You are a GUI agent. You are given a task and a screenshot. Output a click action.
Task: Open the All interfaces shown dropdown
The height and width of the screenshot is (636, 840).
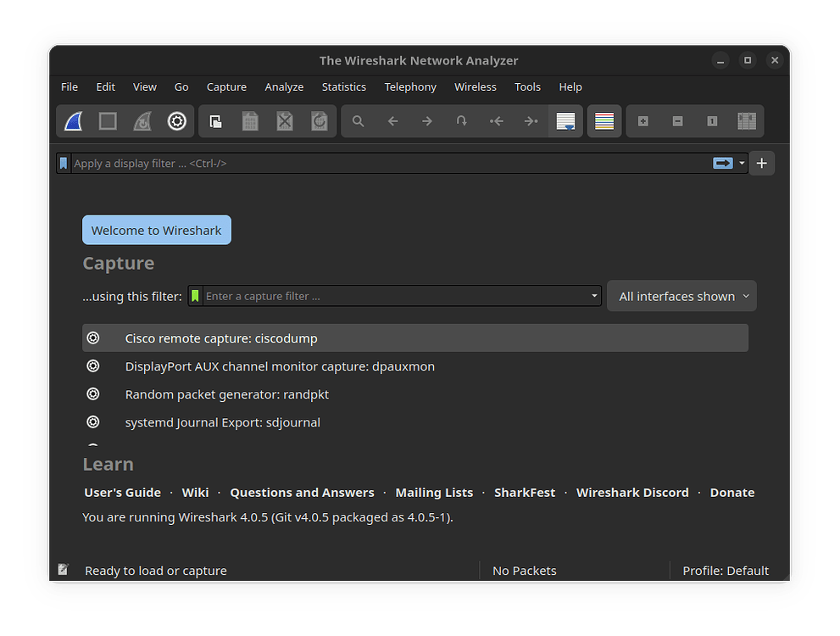click(x=681, y=295)
